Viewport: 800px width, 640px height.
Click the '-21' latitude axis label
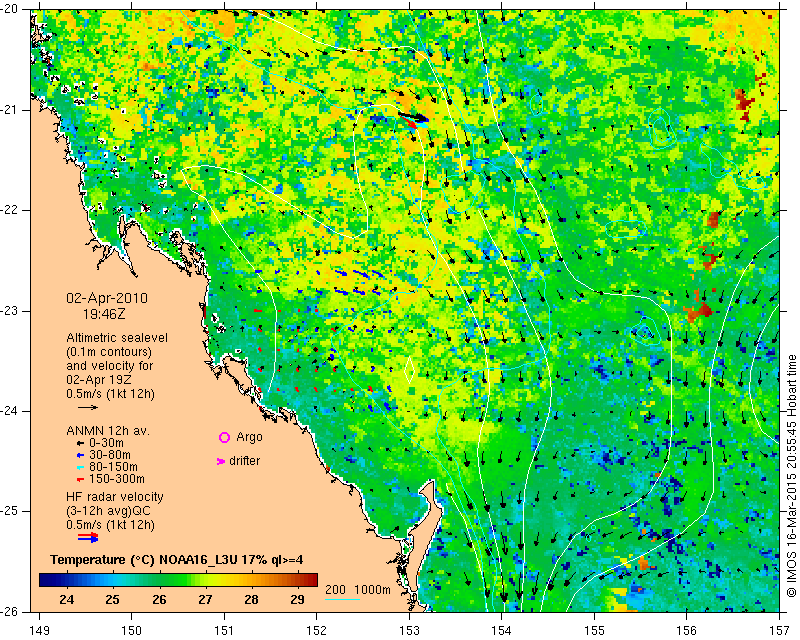click(9, 110)
